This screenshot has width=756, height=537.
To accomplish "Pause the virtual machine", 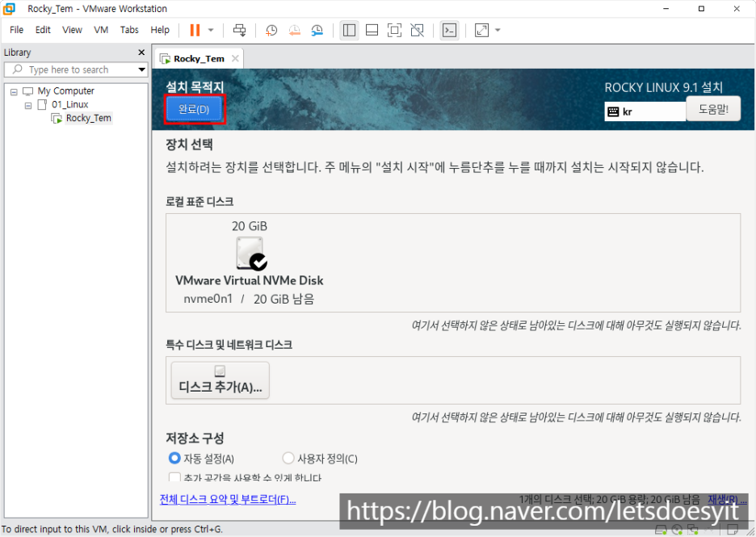I will point(195,31).
